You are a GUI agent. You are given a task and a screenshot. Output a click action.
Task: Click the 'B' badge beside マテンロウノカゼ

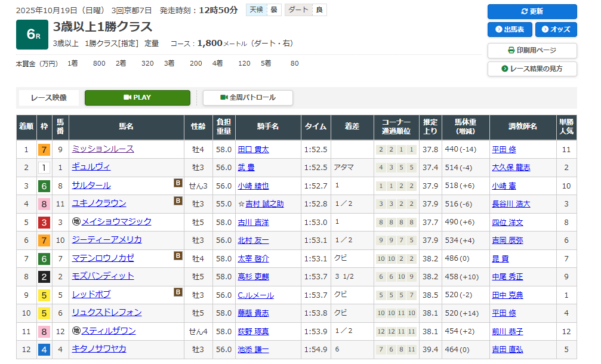[x=178, y=256]
